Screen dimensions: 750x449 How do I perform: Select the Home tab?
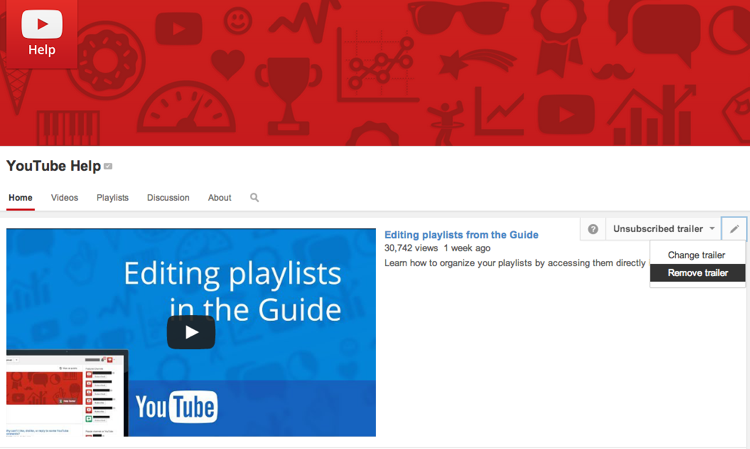point(21,198)
